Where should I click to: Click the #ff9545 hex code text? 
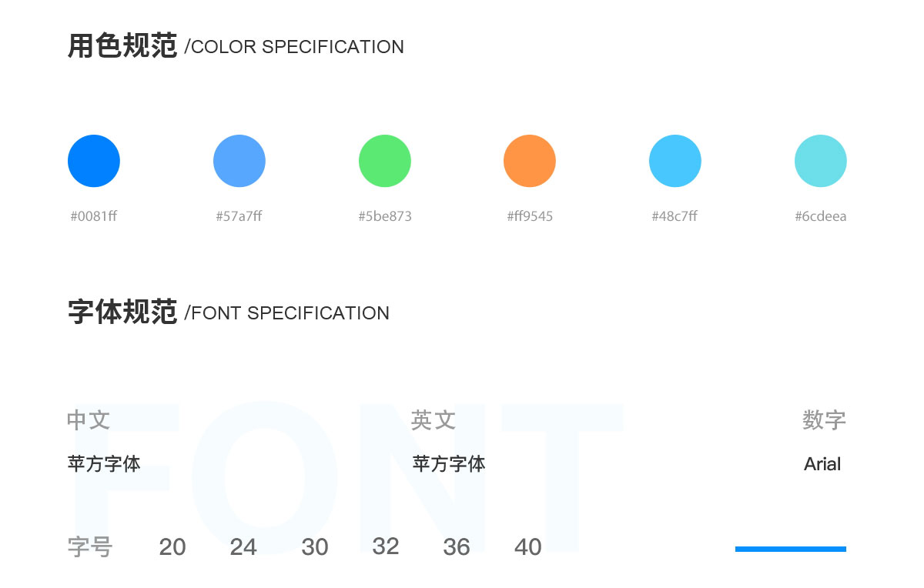530,216
